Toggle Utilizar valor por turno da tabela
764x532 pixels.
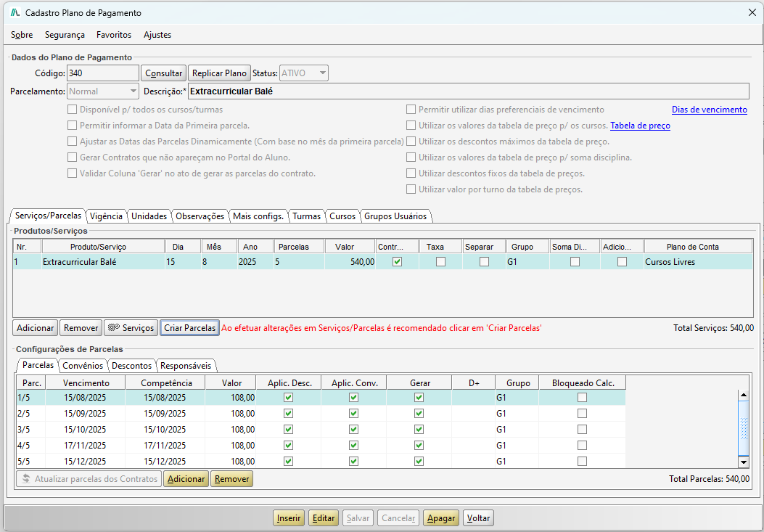click(x=411, y=189)
